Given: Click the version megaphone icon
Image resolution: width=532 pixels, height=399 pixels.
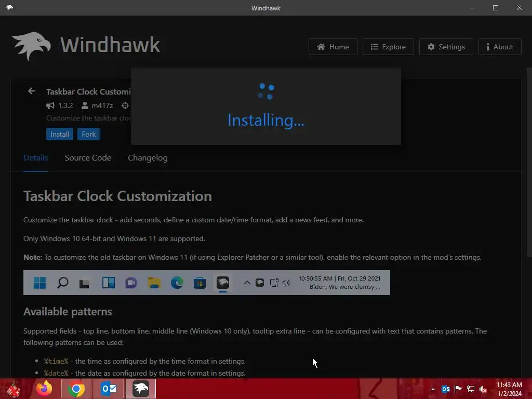Looking at the screenshot, I should [x=50, y=105].
